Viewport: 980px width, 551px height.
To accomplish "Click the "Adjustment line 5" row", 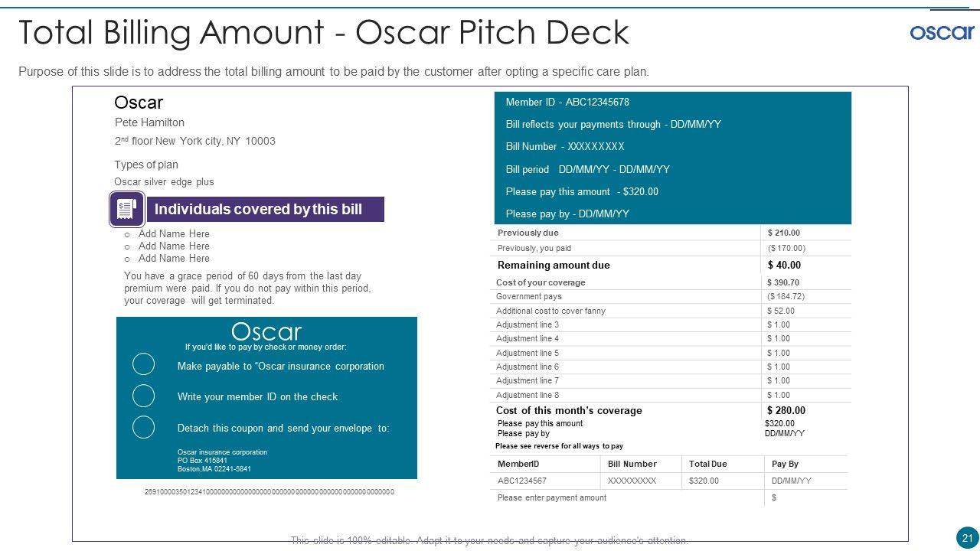I will coord(528,353).
